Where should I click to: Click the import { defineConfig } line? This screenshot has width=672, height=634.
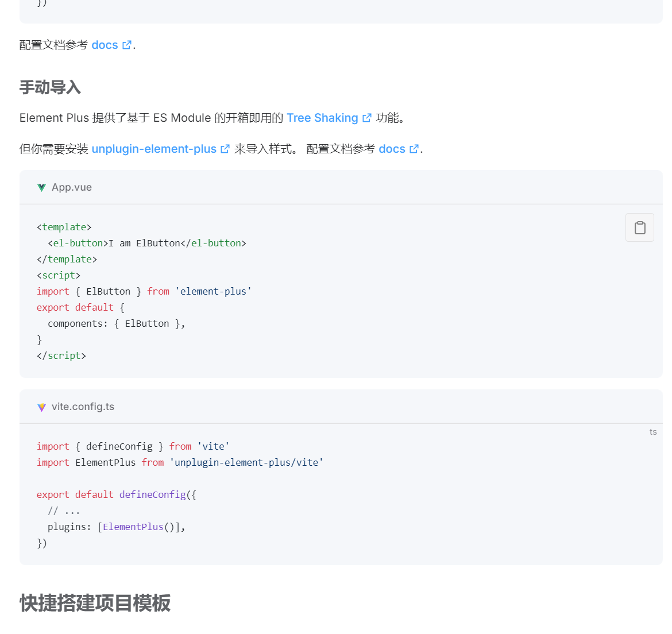(x=133, y=446)
